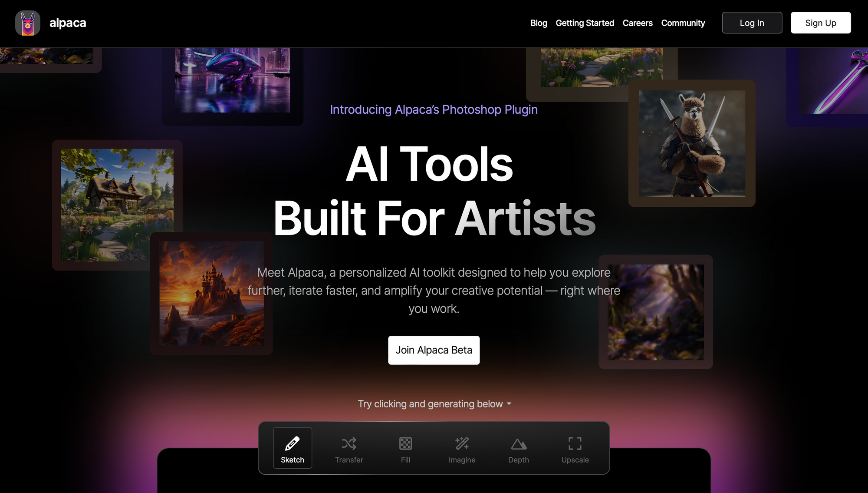Open the Introducing Alpaca's Photoshop Plugin link
This screenshot has height=493, width=868.
(x=434, y=109)
